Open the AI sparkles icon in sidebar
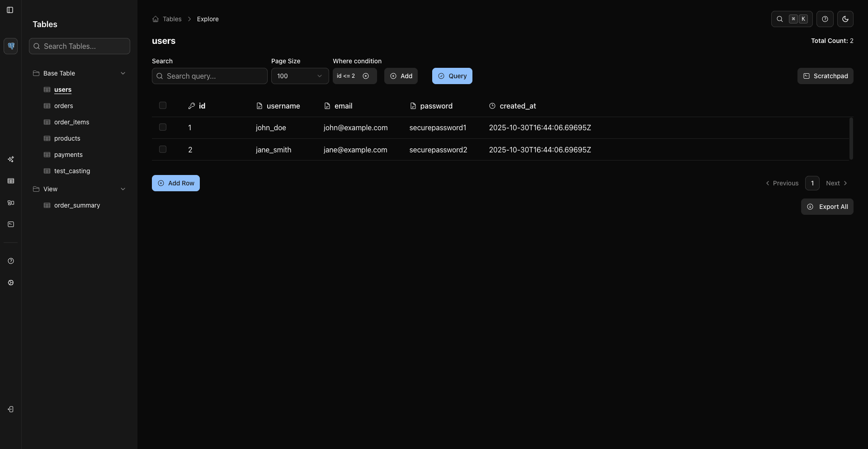Screen dimensions: 868x449 coord(11,159)
